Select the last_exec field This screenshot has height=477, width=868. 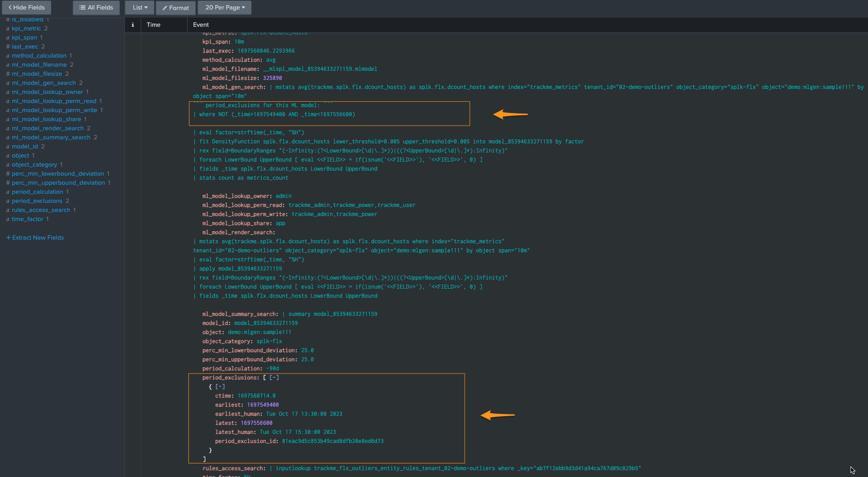[x=25, y=46]
